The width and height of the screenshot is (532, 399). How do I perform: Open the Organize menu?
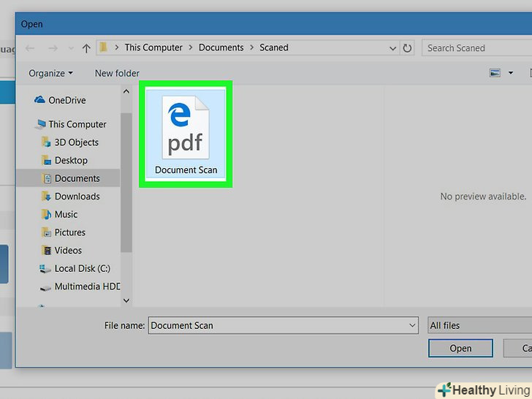tap(50, 73)
